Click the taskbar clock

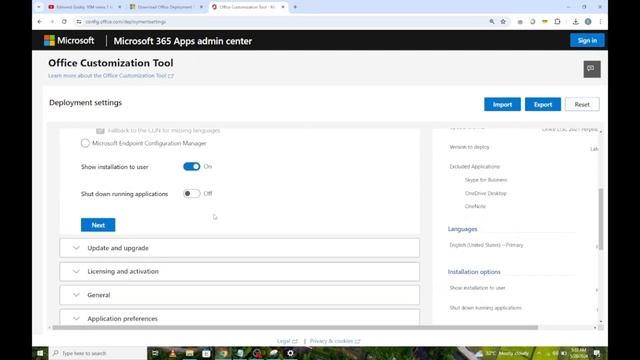[578, 353]
